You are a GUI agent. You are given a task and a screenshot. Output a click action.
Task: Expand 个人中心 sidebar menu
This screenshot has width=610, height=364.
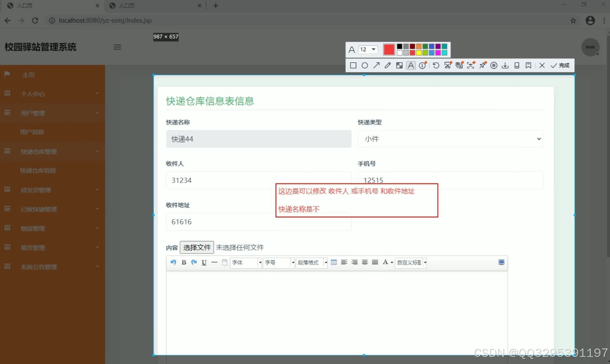pyautogui.click(x=52, y=94)
